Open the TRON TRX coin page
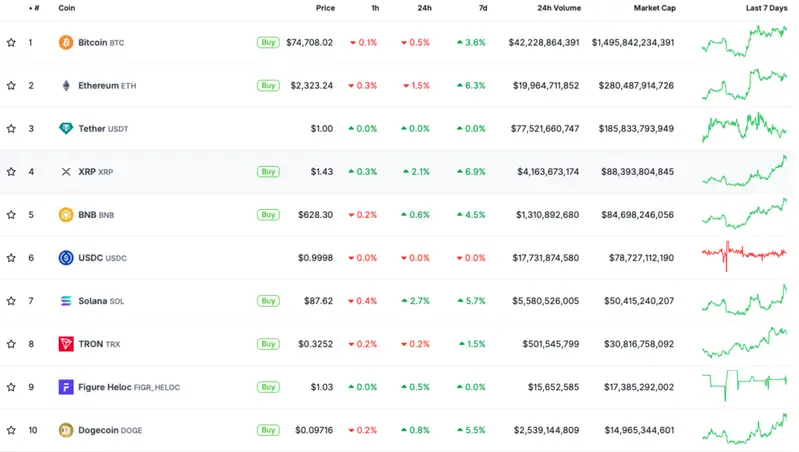Screen dimensions: 799x452 pyautogui.click(x=99, y=344)
